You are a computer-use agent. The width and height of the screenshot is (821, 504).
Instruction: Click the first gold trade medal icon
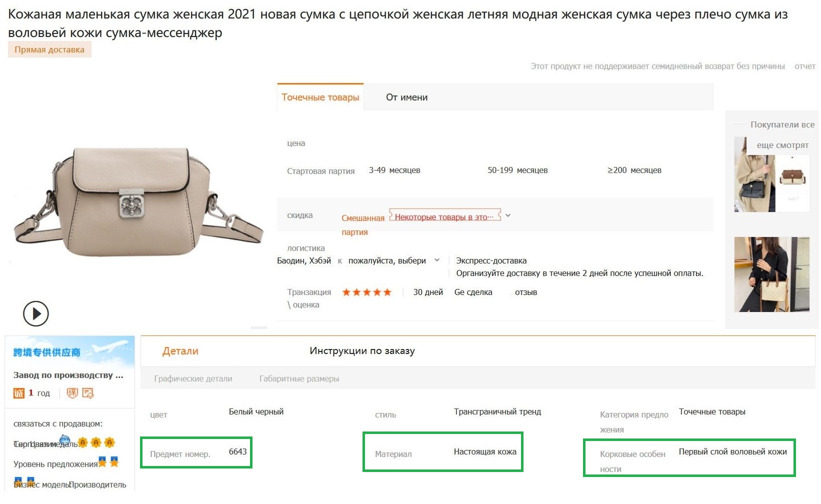(83, 442)
